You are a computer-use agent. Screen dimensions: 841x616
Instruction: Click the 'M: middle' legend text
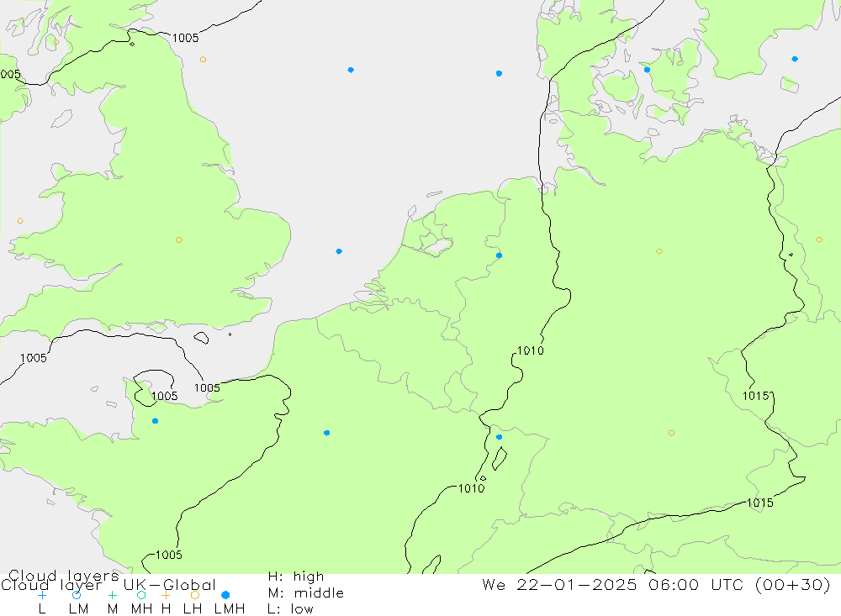point(306,593)
